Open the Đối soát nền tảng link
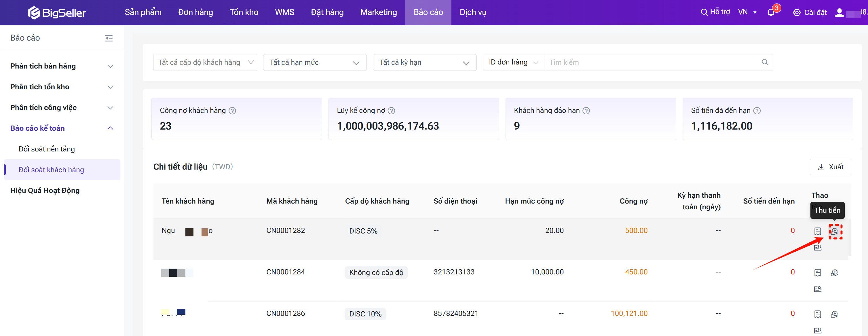Viewport: 868px width, 336px height. coord(47,149)
